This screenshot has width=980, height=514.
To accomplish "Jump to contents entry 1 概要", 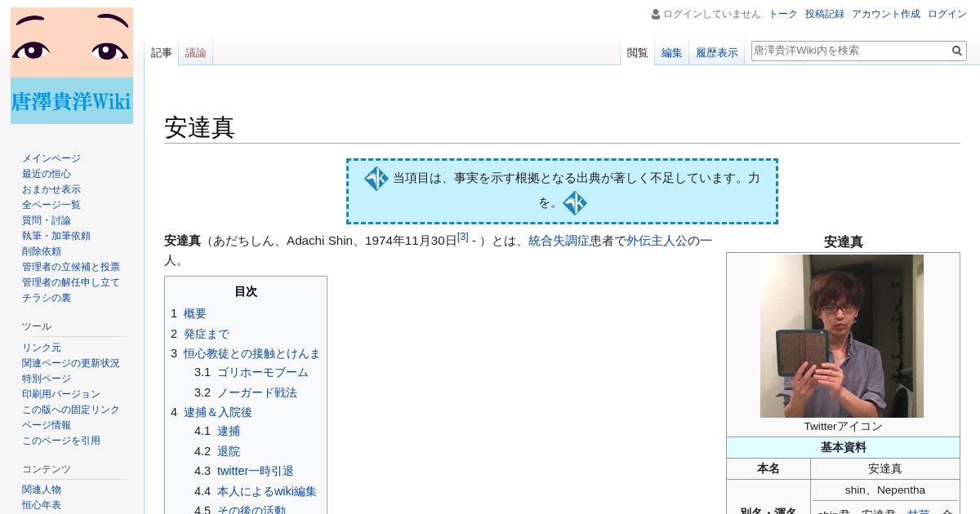I will tap(189, 313).
